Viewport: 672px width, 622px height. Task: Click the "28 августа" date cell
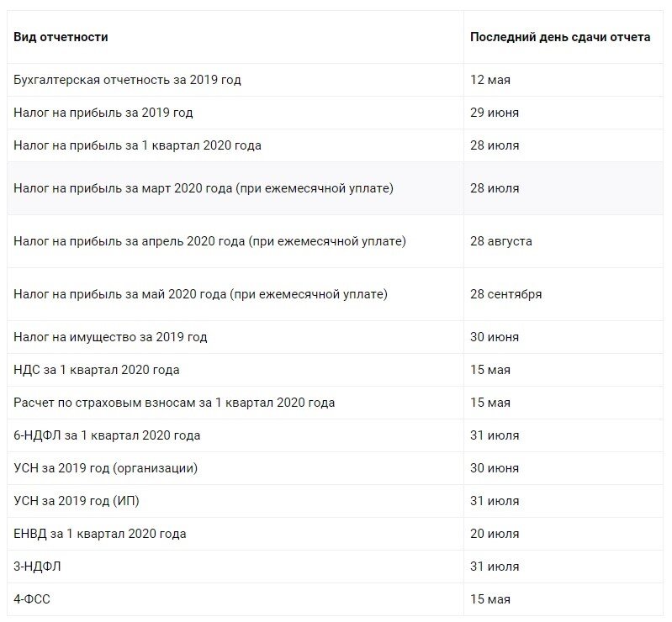point(501,241)
